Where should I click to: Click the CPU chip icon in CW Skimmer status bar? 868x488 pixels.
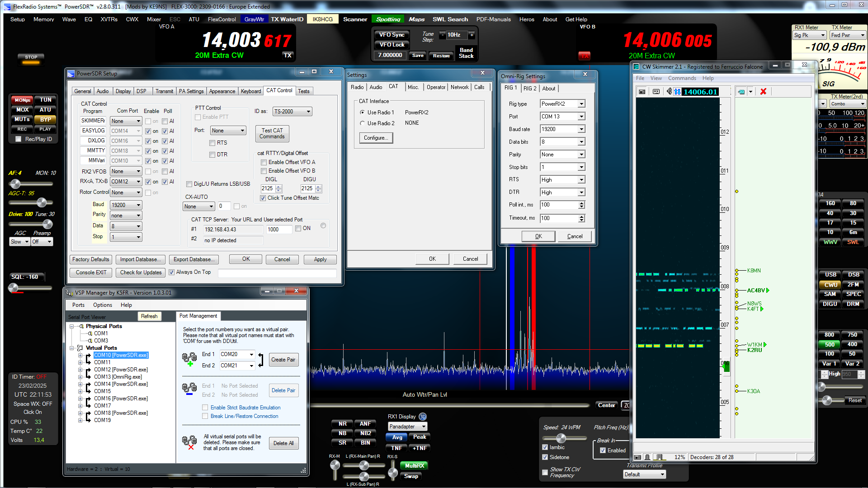pos(660,457)
